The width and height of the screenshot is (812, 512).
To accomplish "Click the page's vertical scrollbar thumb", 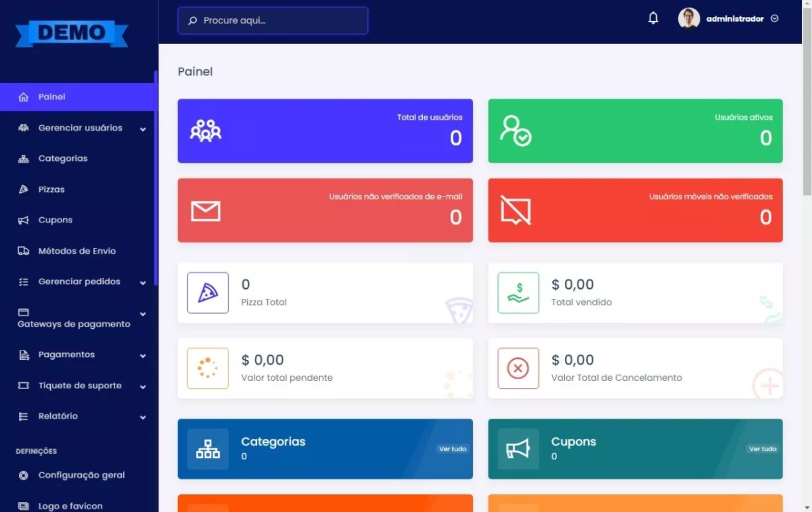I will [x=807, y=101].
